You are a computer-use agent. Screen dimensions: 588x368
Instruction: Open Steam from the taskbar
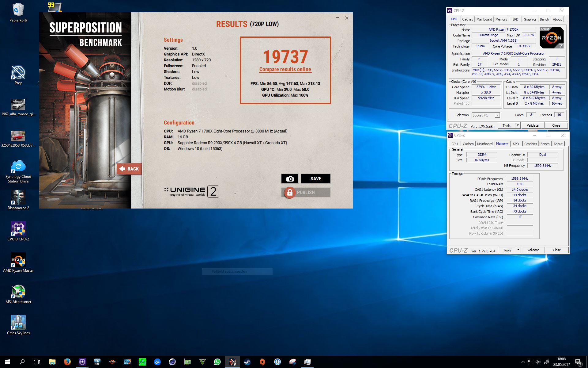click(247, 362)
